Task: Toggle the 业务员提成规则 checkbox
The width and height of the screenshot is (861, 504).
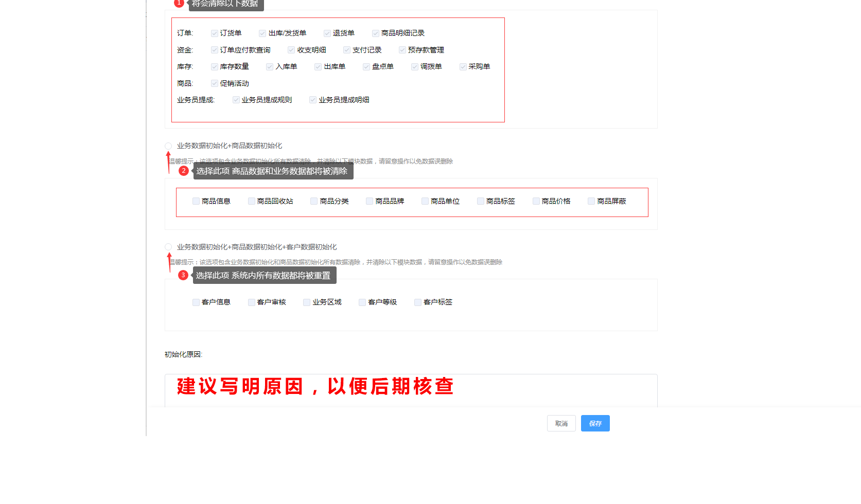Action: click(236, 100)
